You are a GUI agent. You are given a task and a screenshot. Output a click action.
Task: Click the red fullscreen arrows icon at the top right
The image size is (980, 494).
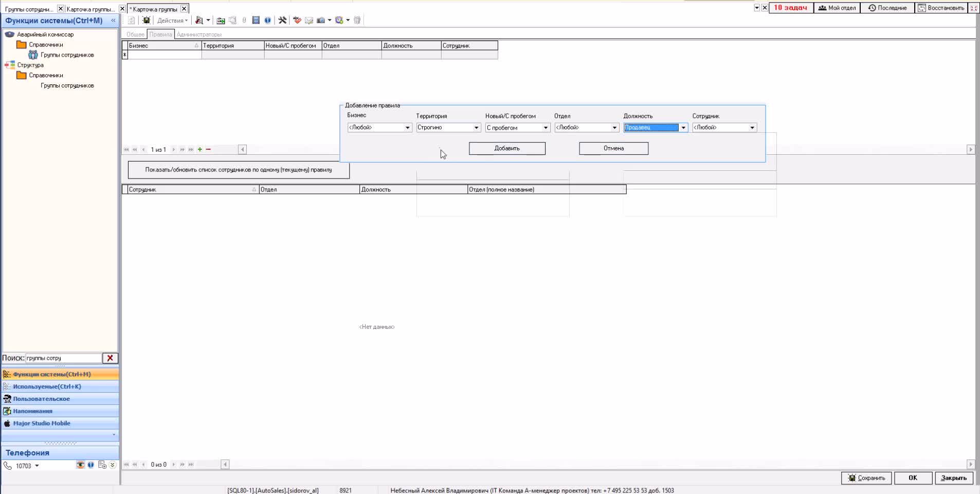[x=974, y=8]
